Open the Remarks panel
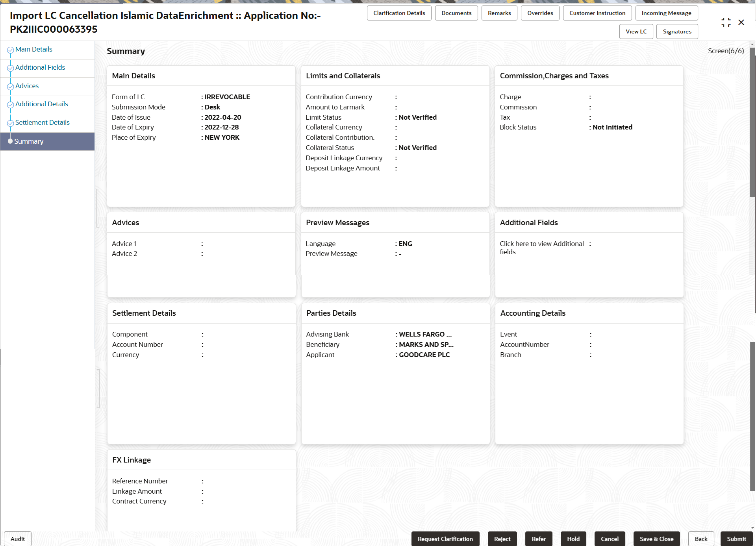The width and height of the screenshot is (756, 546). [499, 13]
